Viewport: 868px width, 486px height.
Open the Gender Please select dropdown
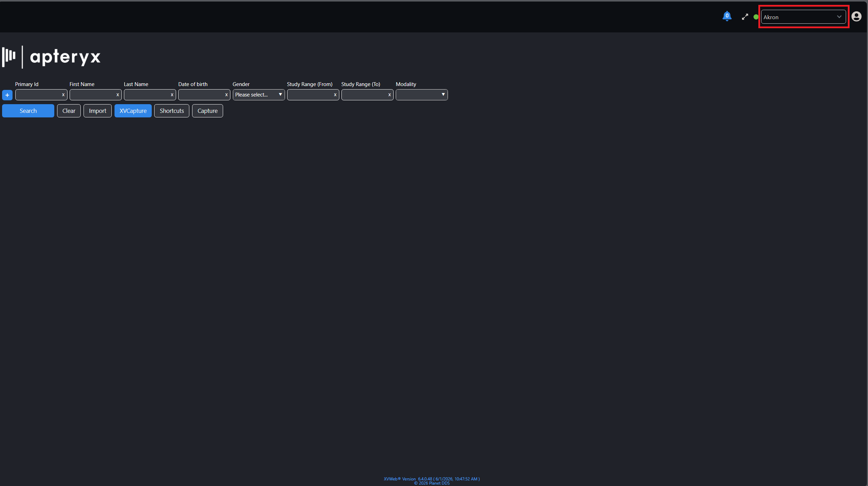pyautogui.click(x=259, y=95)
